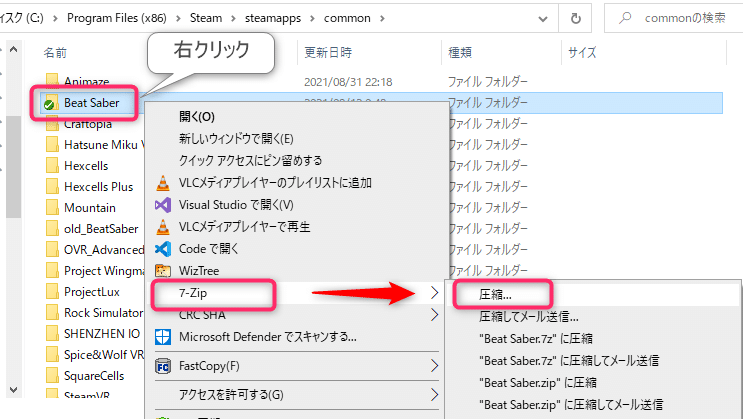Viewport: 743px width, 419px height.
Task: Open FastCopy(F) submenu
Action: click(209, 366)
